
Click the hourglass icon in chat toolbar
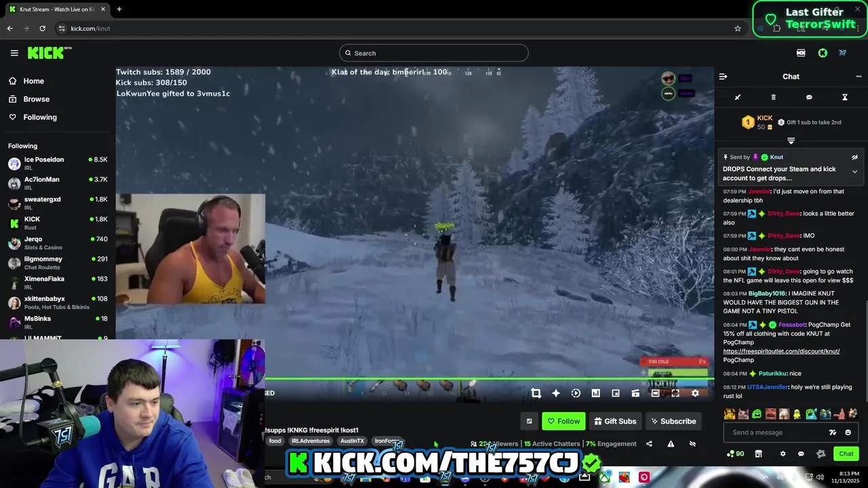tap(845, 98)
